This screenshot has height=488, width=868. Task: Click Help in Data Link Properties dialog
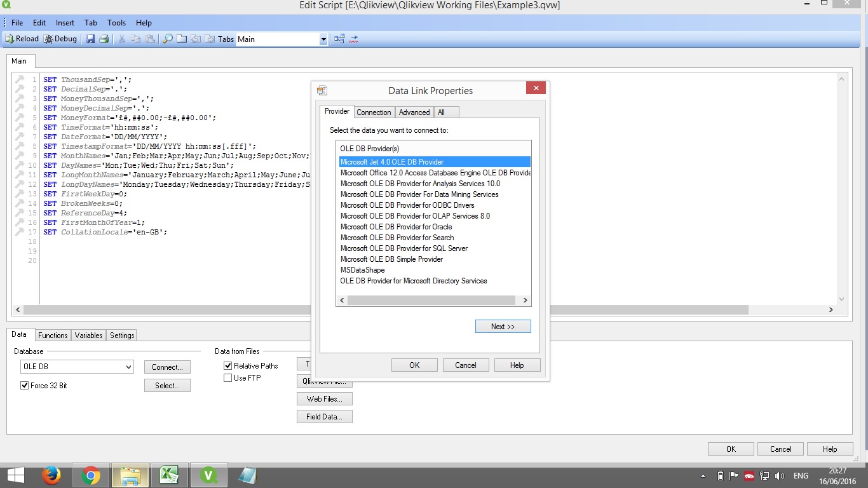coord(517,365)
